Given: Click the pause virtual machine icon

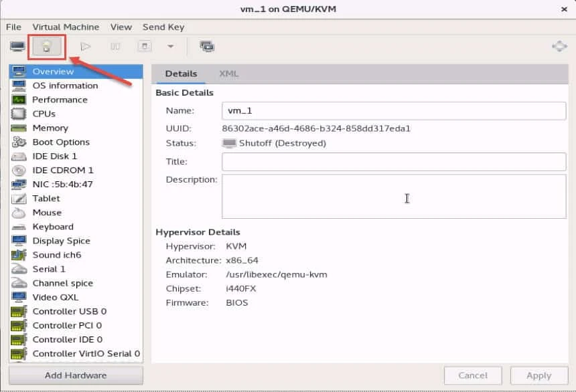Looking at the screenshot, I should click(115, 45).
